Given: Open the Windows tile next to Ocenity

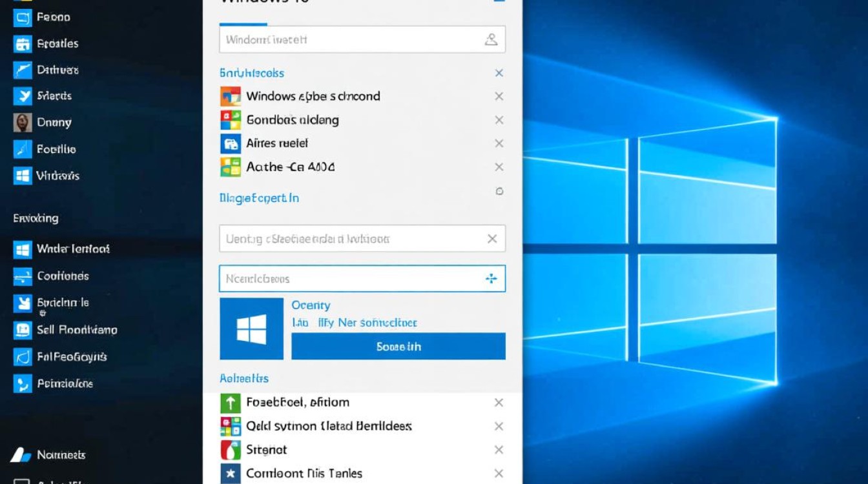Looking at the screenshot, I should click(x=251, y=328).
